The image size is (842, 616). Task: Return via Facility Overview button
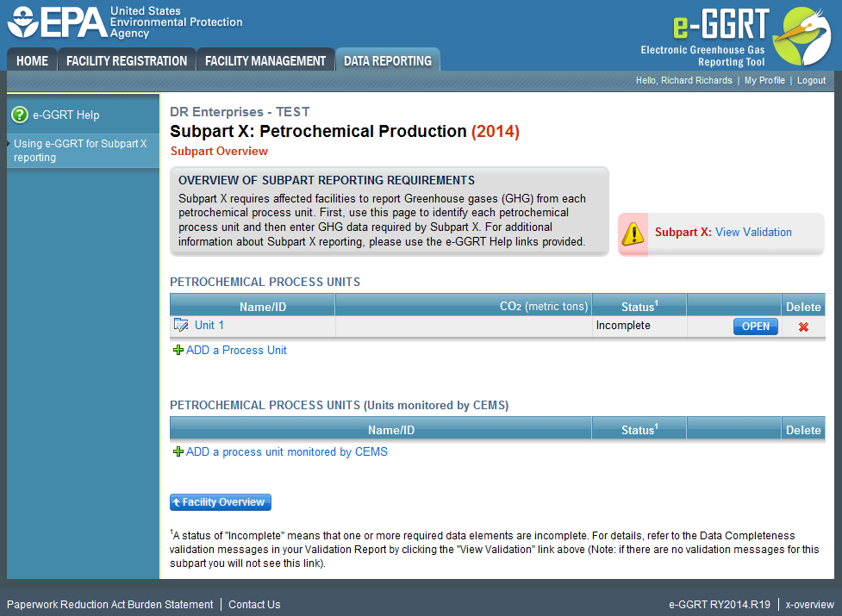coord(220,502)
